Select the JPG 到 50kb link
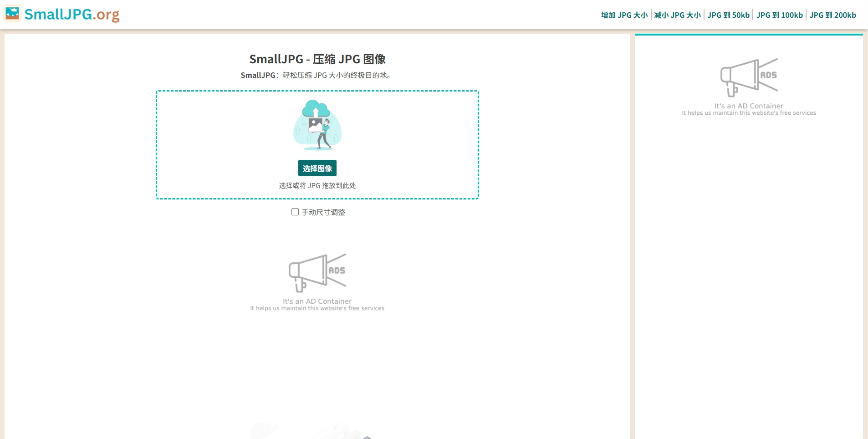 point(728,15)
